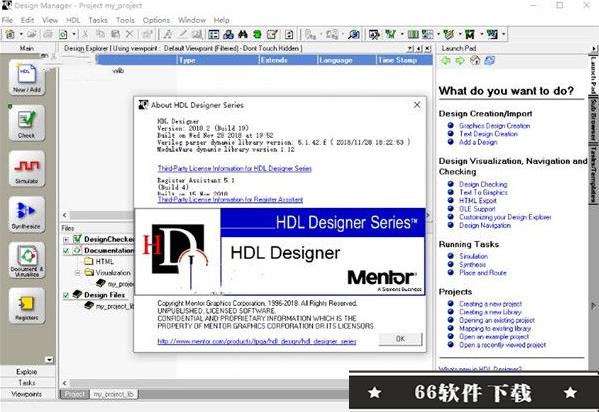The image size is (599, 412).
Task: Click the Launch Pad home icon
Action: coord(475,60)
